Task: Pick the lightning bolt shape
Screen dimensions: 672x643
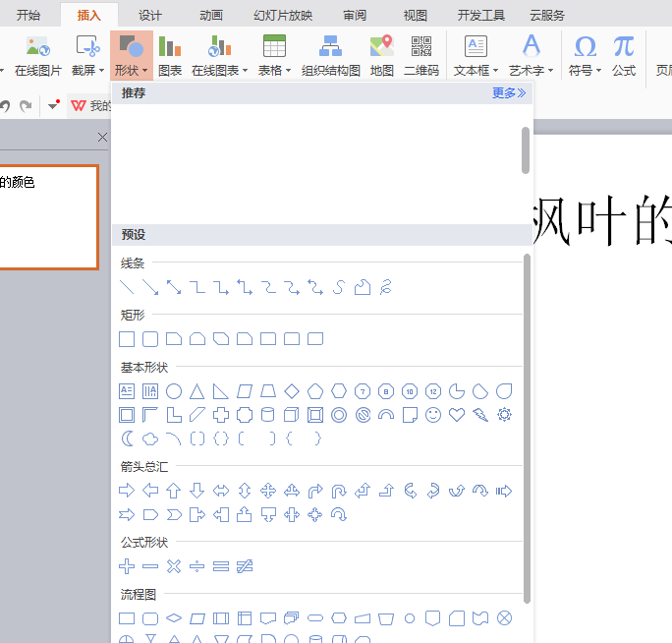Action: (x=480, y=415)
